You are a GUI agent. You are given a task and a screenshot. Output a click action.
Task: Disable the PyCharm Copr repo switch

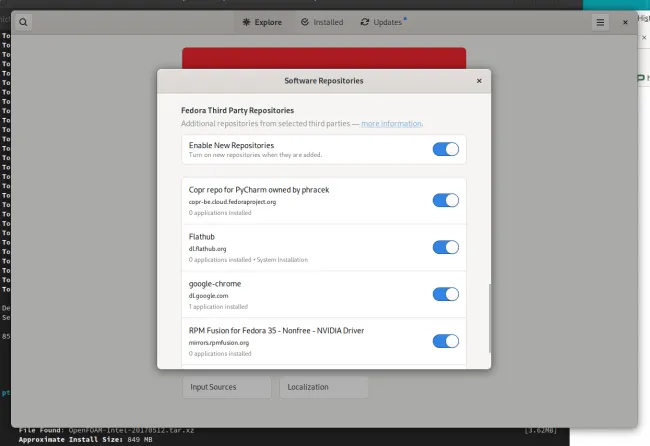(446, 200)
